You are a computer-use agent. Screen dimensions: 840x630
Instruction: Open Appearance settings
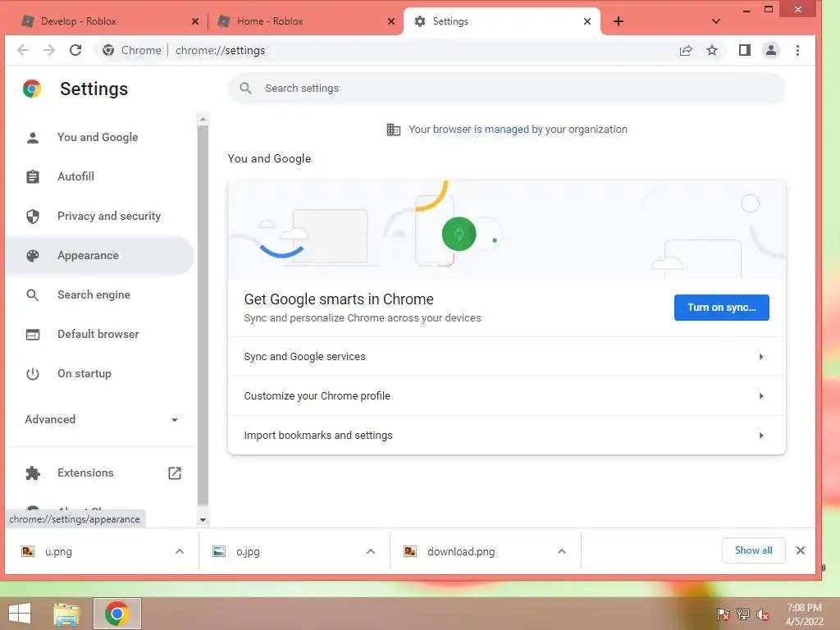(100, 256)
